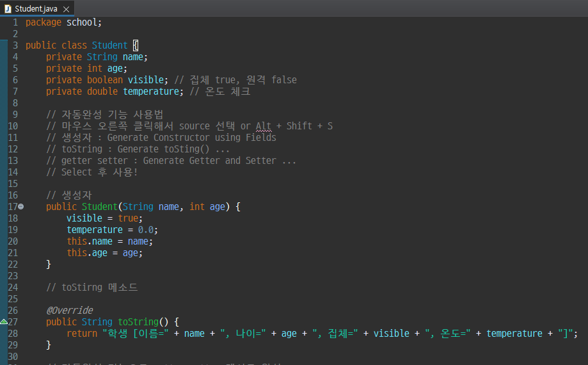This screenshot has width=588, height=365.
Task: Click the 'toStirng 메소드' comment
Action: (x=99, y=288)
